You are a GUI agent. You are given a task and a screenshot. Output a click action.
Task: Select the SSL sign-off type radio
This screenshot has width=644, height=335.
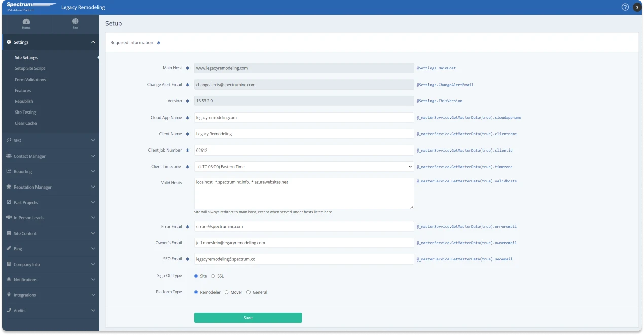coord(213,276)
